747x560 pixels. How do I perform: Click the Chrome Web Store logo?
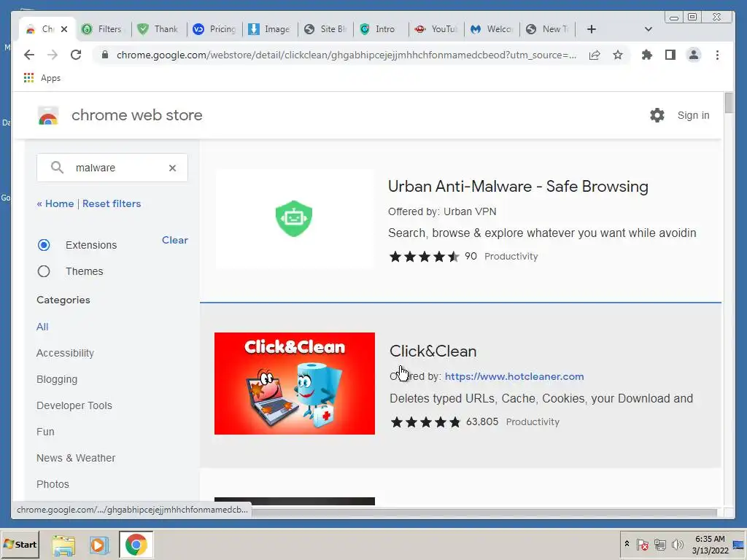click(x=48, y=116)
